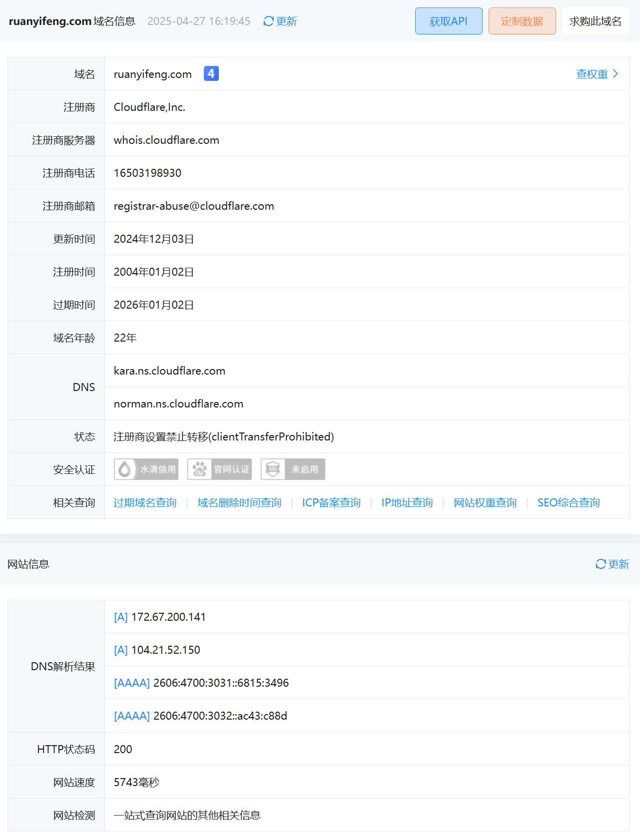Viewport: 640px width, 840px height.
Task: Click the 求购此域名 button
Action: [x=596, y=21]
